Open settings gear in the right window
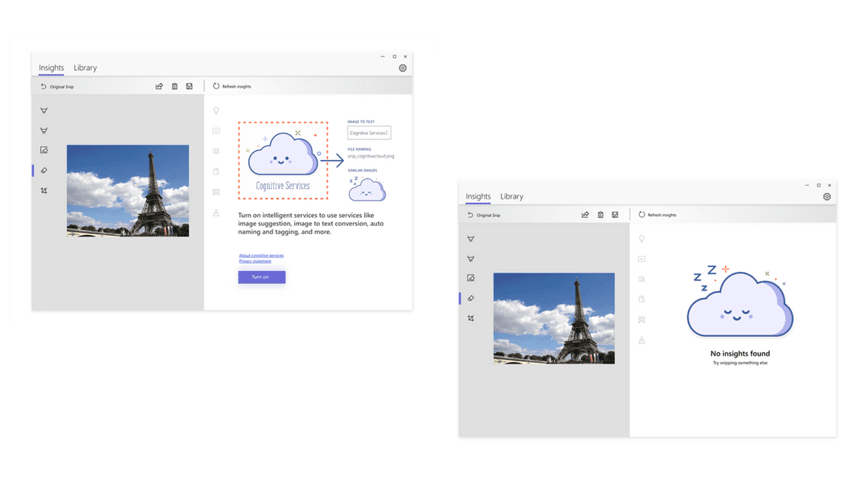Image resolution: width=868 pixels, height=489 pixels. (x=827, y=197)
